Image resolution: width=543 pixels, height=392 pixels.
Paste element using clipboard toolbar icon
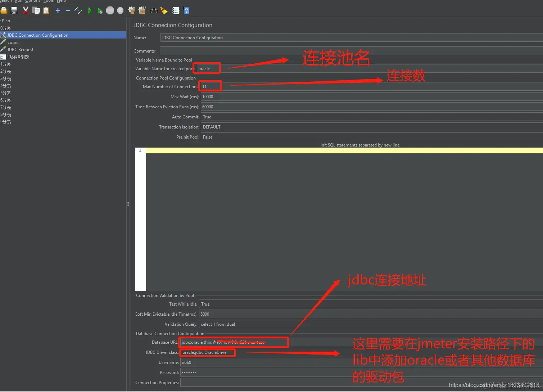tap(46, 10)
